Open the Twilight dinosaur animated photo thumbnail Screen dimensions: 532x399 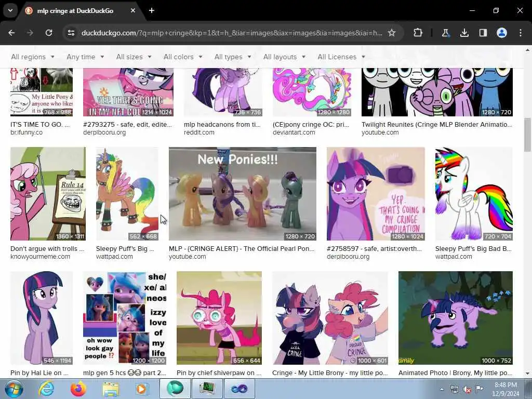tap(455, 318)
